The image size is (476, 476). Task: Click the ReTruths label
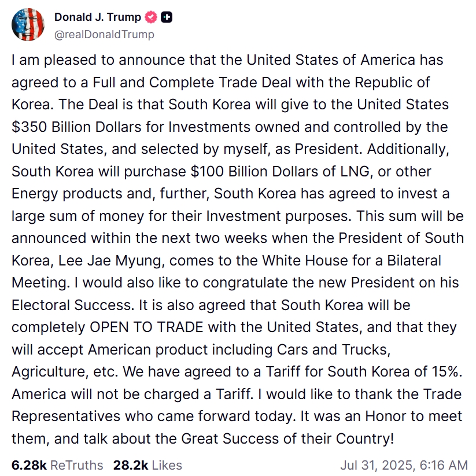click(x=76, y=465)
